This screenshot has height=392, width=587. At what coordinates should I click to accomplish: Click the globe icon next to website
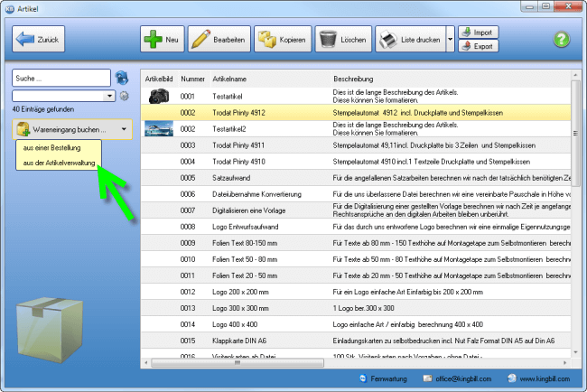coord(512,378)
